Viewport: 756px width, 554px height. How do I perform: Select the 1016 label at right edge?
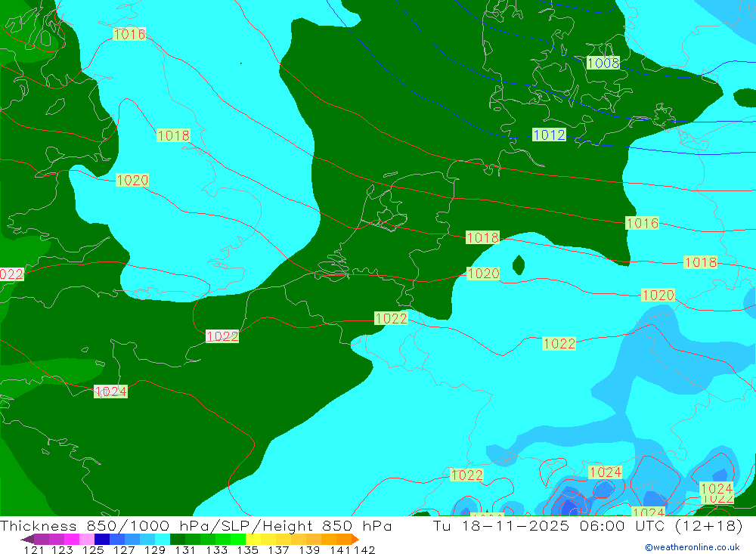[x=642, y=223]
